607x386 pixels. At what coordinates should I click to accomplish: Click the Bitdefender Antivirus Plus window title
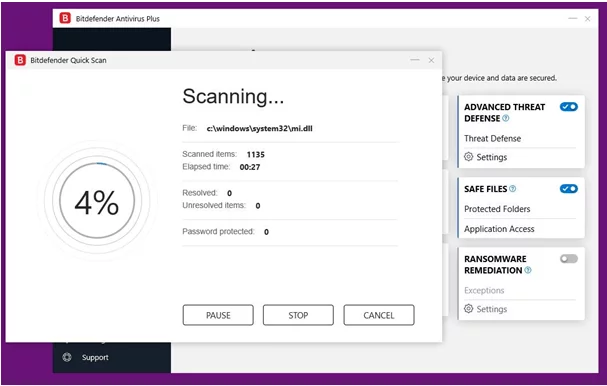pos(118,19)
